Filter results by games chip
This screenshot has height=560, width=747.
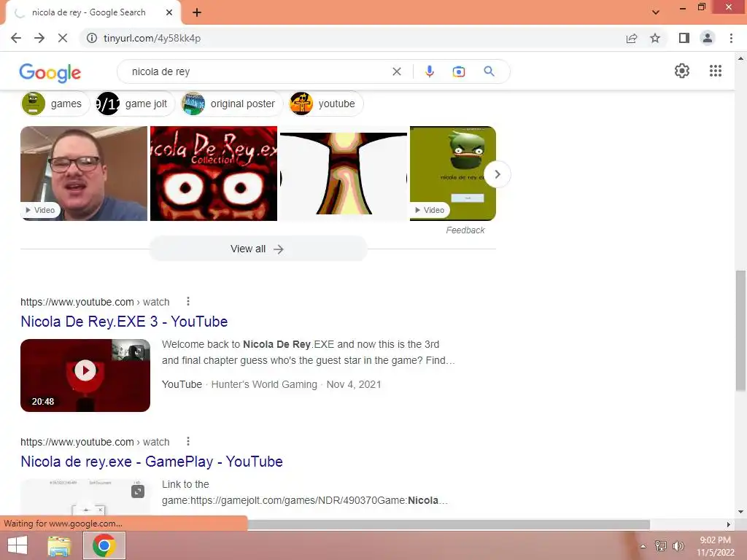coord(55,104)
